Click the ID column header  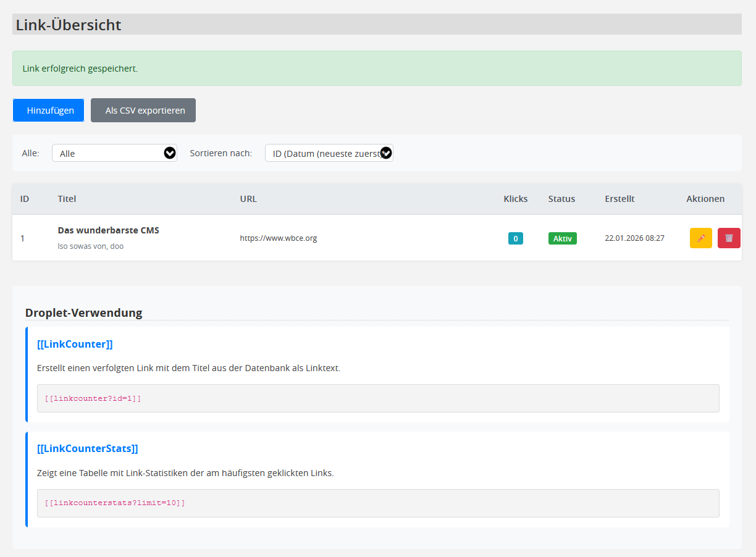click(x=25, y=199)
